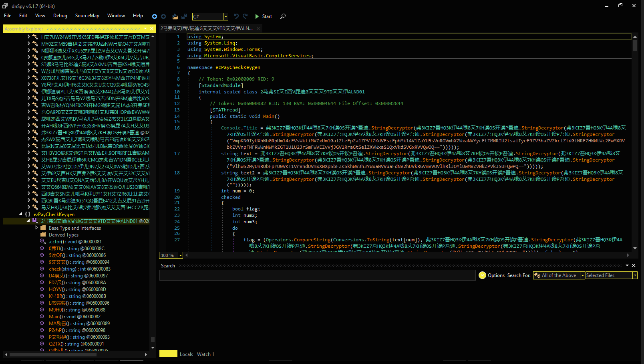The image size is (644, 364).
Task: Click the Search text input field
Action: tap(317, 275)
